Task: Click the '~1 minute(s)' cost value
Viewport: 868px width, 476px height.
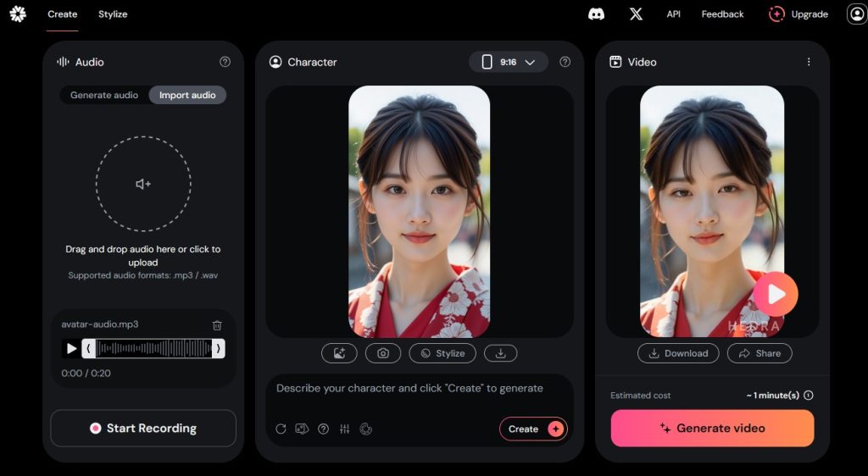Action: point(773,396)
